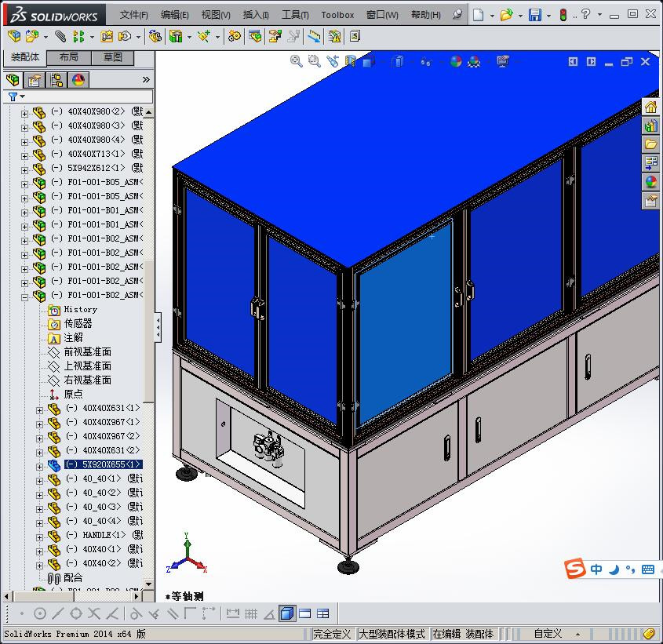663x644 pixels.
Task: Expand the 5X920X655<1> component
Action: [x=39, y=467]
